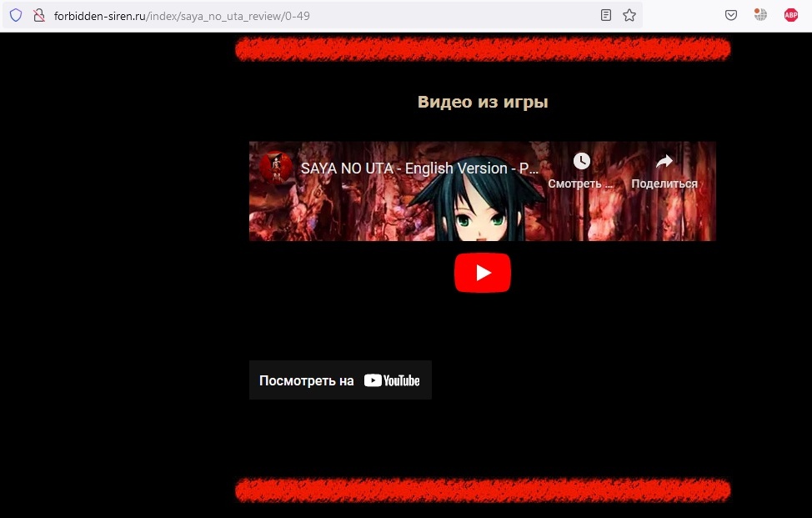
Task: Play the video with the red YouTube button
Action: pos(483,273)
